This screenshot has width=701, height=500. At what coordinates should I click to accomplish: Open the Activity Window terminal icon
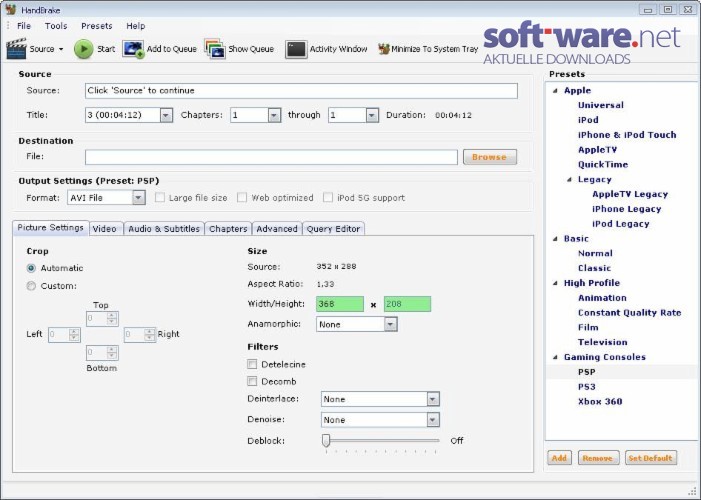pos(296,49)
